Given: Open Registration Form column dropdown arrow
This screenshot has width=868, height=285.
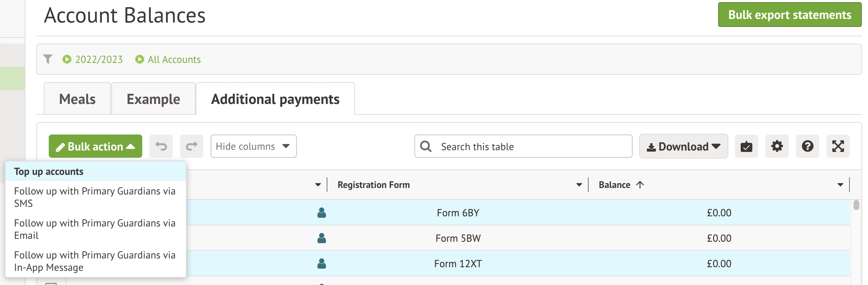Looking at the screenshot, I should coord(579,185).
